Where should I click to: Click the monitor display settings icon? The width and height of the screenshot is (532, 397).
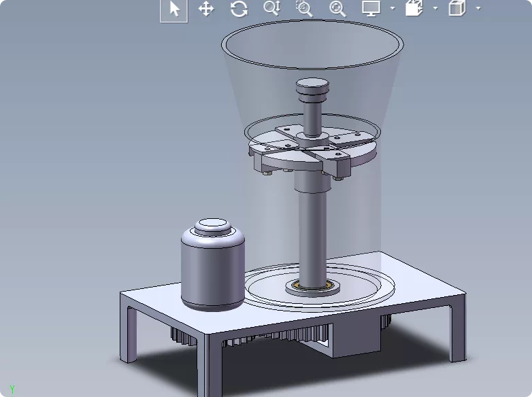(371, 8)
